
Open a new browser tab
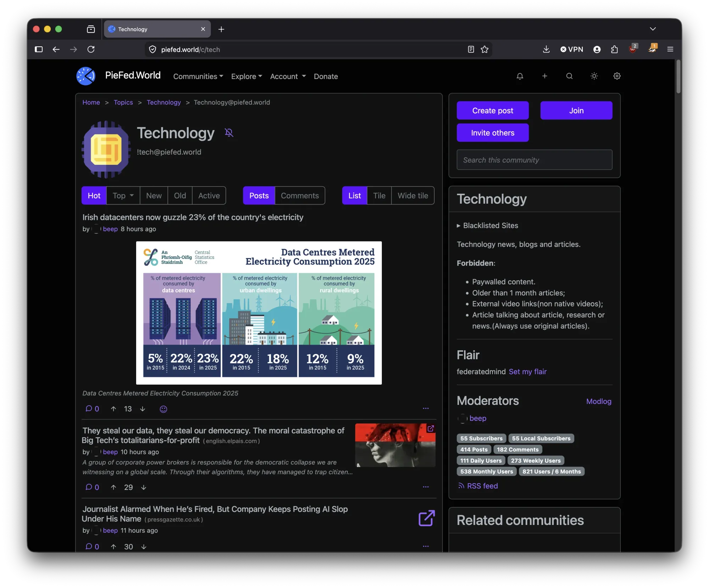pos(221,29)
